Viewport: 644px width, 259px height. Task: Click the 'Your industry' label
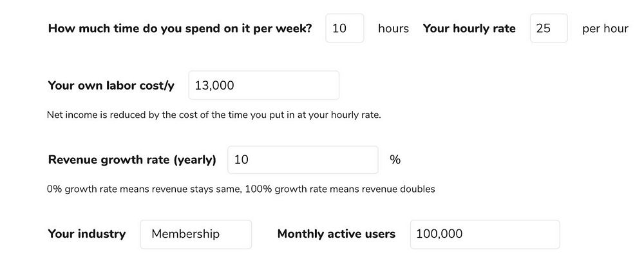[86, 234]
